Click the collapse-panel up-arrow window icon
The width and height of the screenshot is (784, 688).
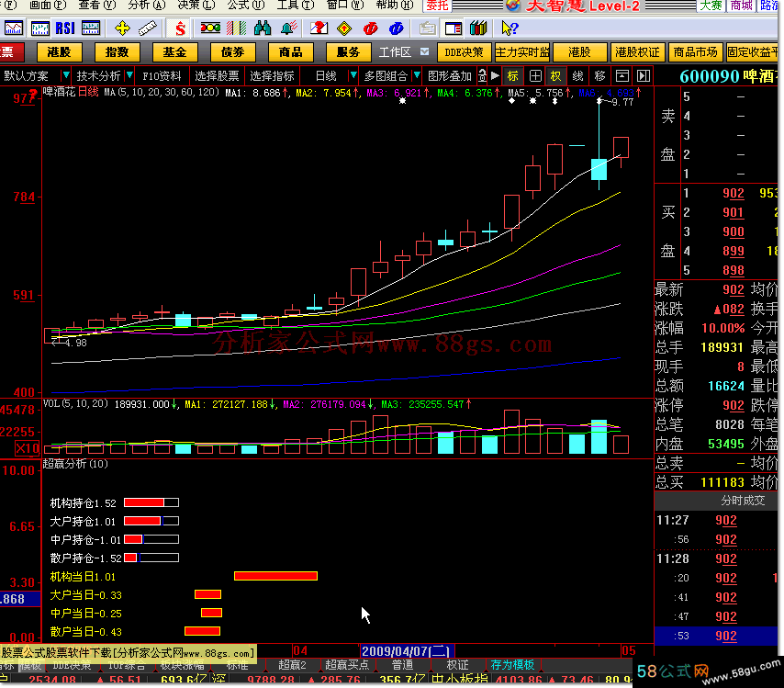[622, 76]
